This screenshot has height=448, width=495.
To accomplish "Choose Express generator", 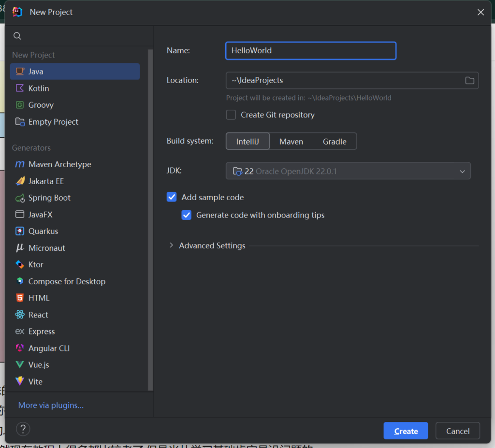I will pyautogui.click(x=75, y=331).
